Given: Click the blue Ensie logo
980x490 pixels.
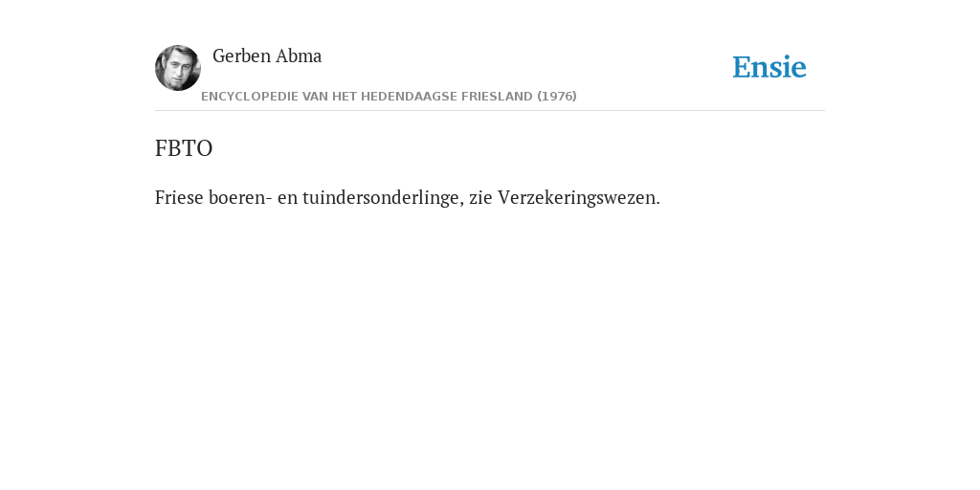Looking at the screenshot, I should (x=769, y=67).
